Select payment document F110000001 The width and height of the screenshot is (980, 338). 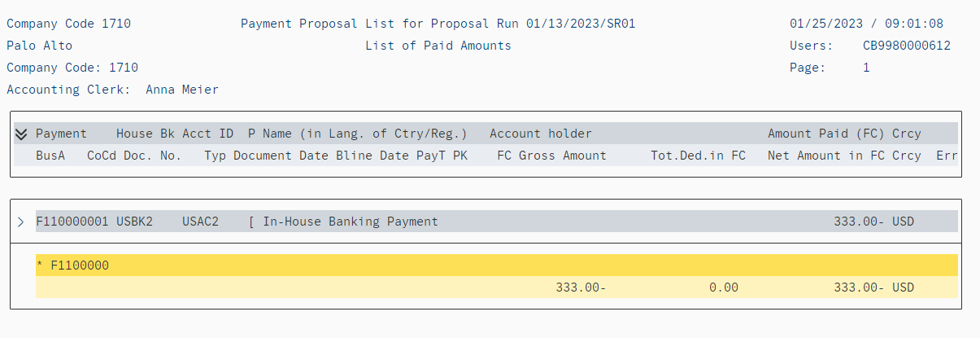point(72,222)
